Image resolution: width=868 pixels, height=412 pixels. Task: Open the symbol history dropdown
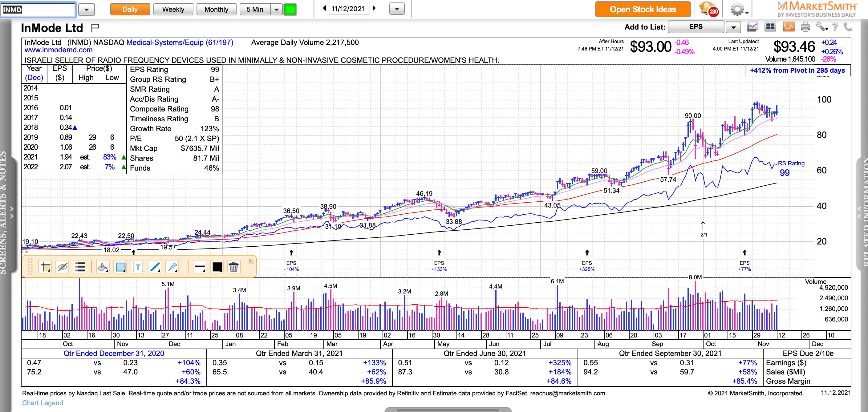tap(87, 10)
